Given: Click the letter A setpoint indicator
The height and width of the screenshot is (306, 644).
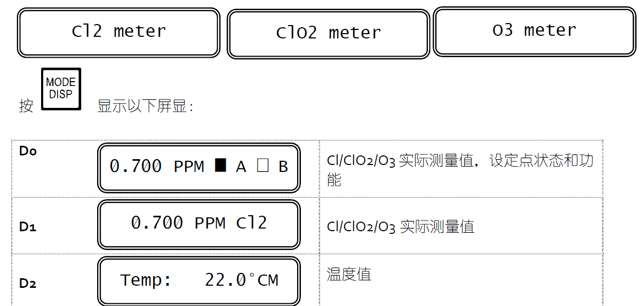Looking at the screenshot, I should point(241,167).
